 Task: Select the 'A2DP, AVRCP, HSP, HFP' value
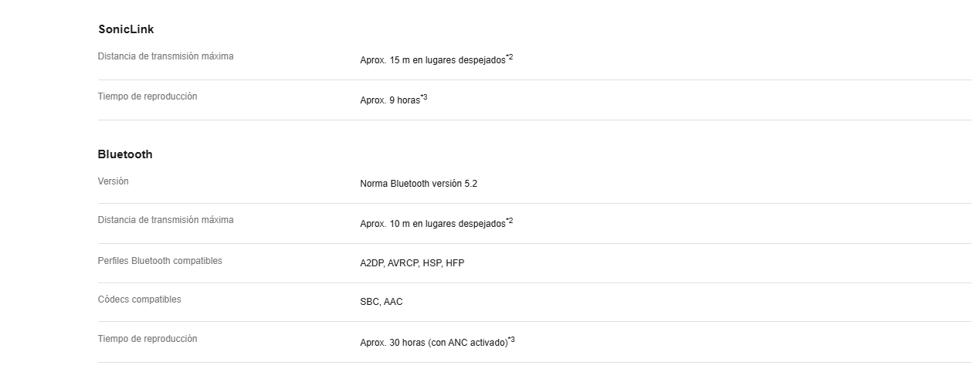tap(412, 263)
